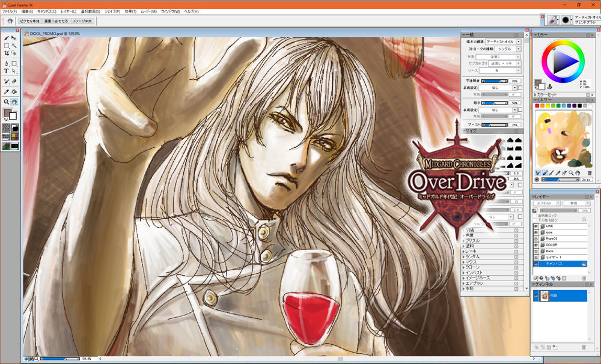The image size is (601, 364).
Task: Toggle visibility of the COLOR layer
Action: pos(536,244)
